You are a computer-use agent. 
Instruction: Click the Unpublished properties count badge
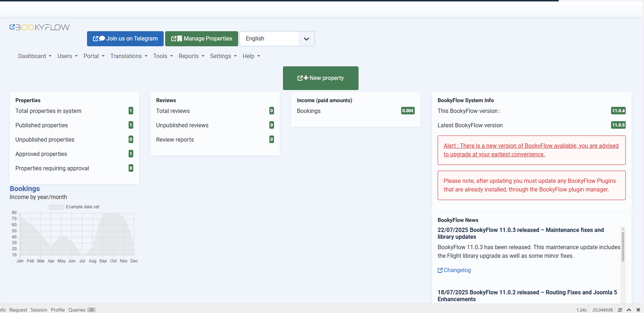[131, 139]
